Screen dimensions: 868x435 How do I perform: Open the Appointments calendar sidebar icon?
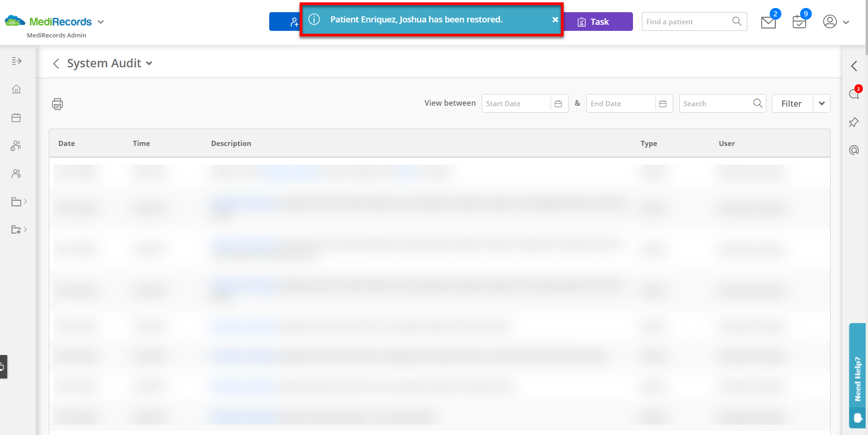[x=16, y=117]
